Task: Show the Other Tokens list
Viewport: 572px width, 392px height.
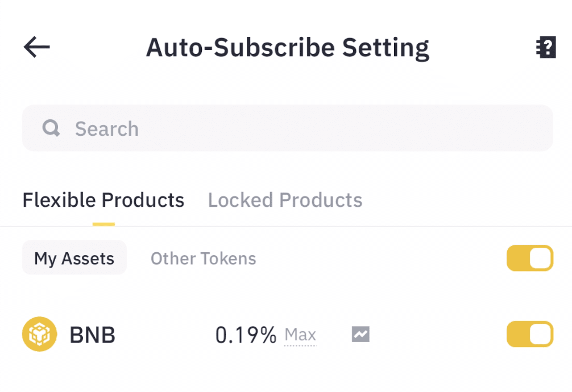Action: coord(203,258)
